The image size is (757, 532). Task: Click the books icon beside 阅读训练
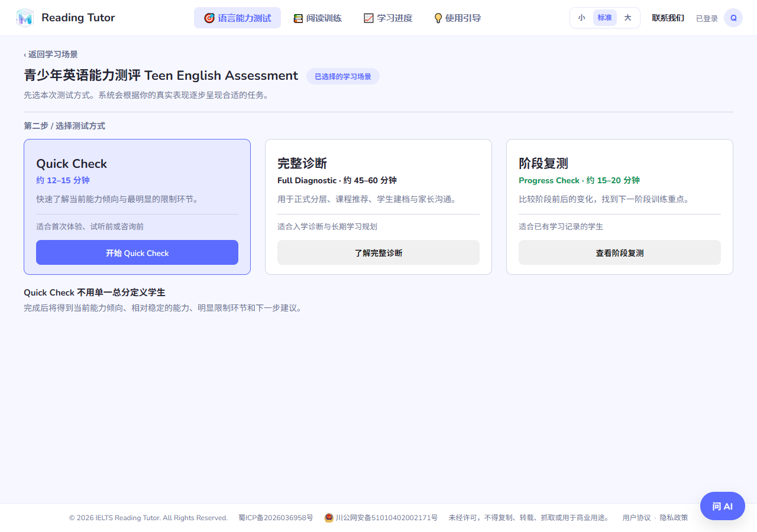[x=298, y=18]
